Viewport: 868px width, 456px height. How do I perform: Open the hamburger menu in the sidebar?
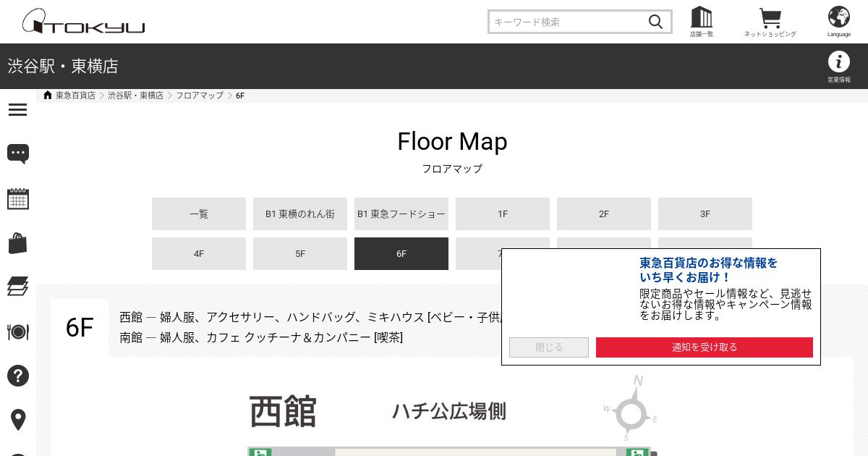pyautogui.click(x=17, y=109)
